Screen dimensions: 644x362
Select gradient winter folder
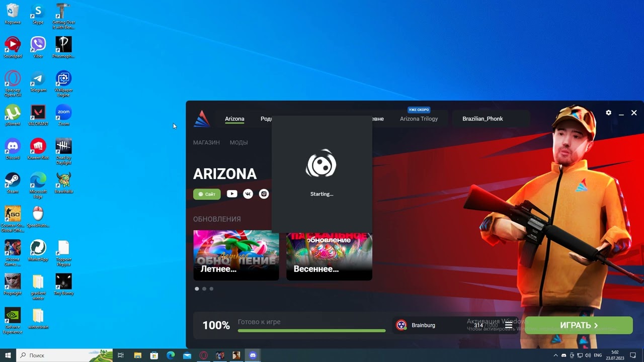click(38, 287)
